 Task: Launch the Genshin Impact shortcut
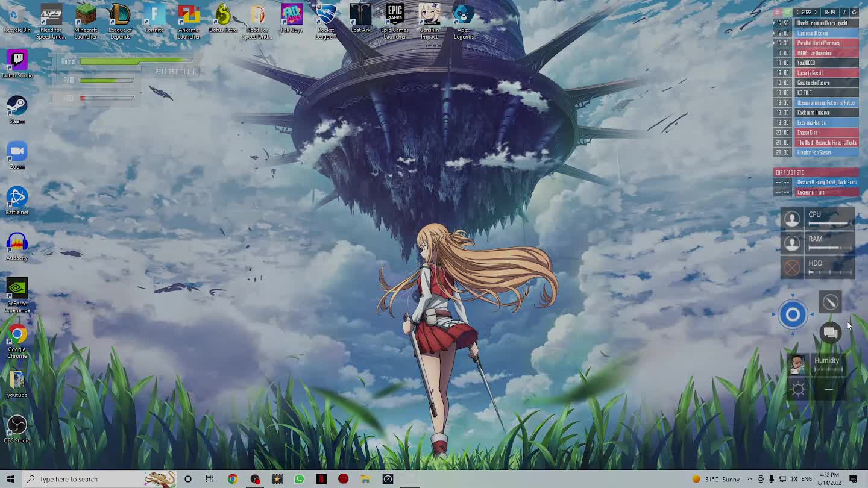pos(429,22)
